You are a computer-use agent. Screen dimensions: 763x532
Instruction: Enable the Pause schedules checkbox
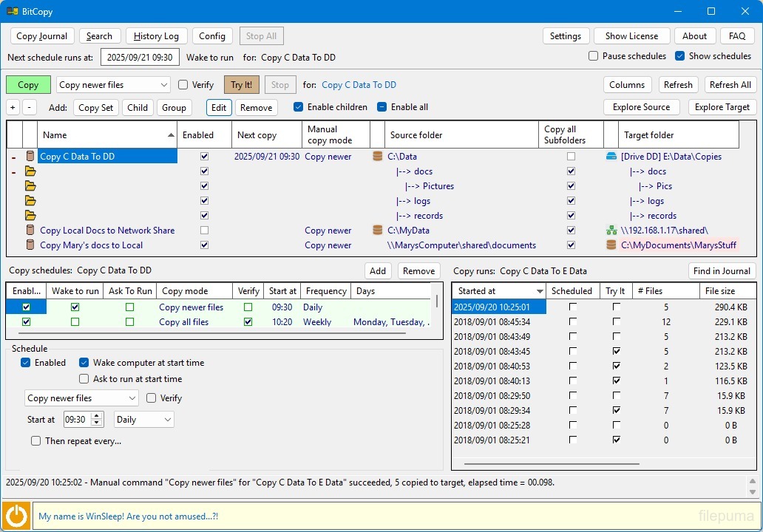594,56
